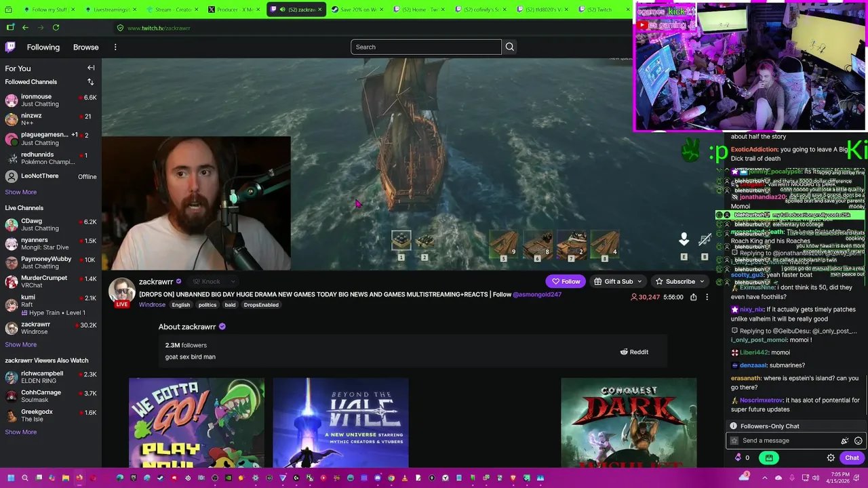This screenshot has width=868, height=488.
Task: Follow the zackrawrr channel
Action: click(566, 281)
